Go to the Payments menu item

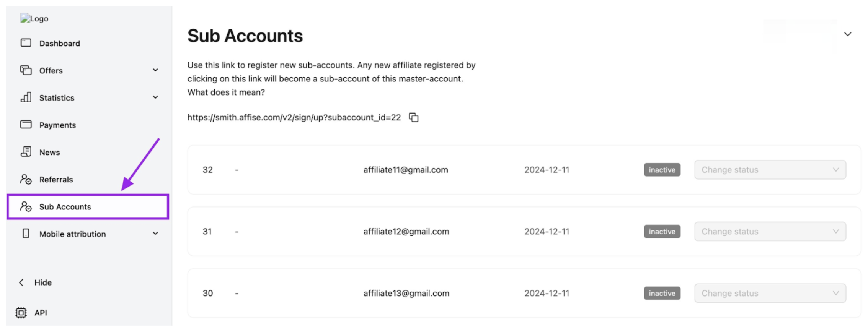57,125
